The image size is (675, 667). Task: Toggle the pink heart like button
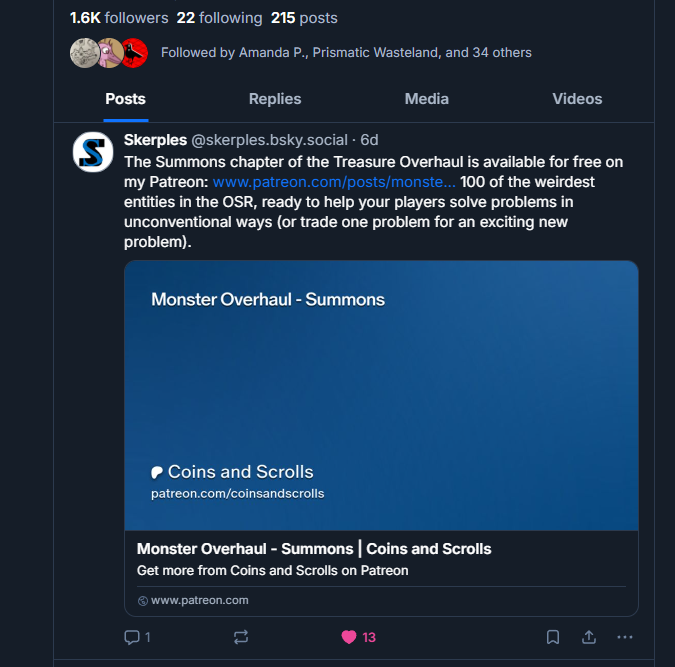click(x=349, y=637)
